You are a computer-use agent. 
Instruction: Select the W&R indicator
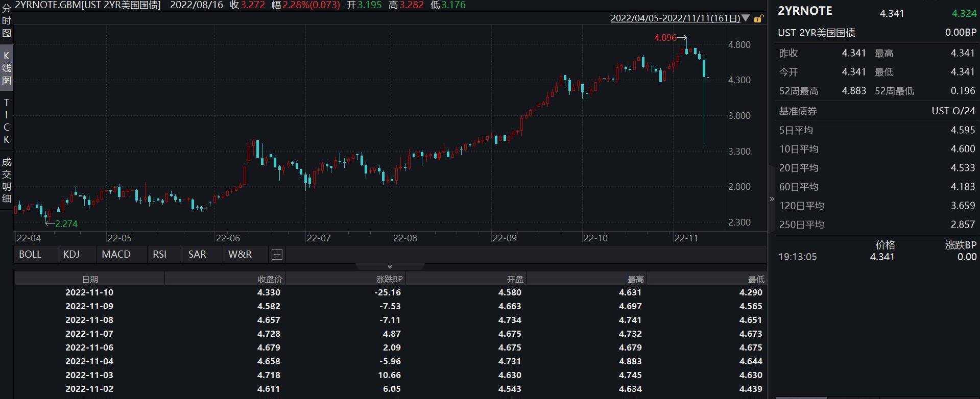coord(240,254)
